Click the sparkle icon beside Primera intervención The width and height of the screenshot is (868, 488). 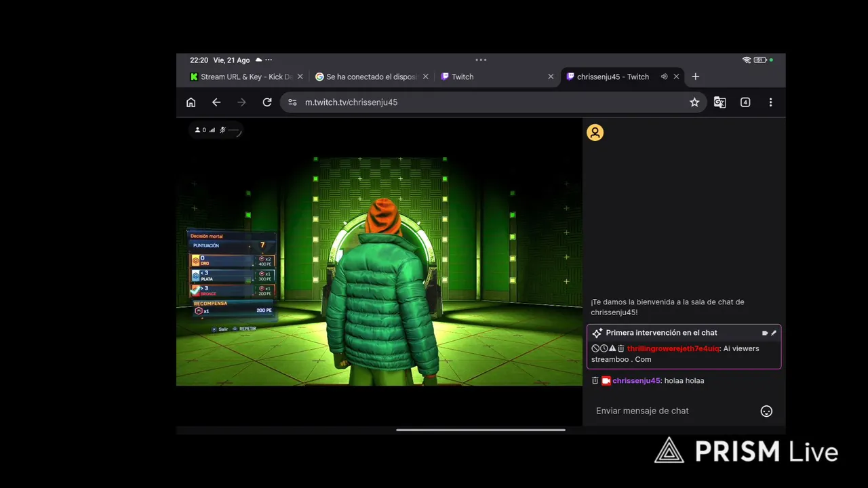coord(597,333)
